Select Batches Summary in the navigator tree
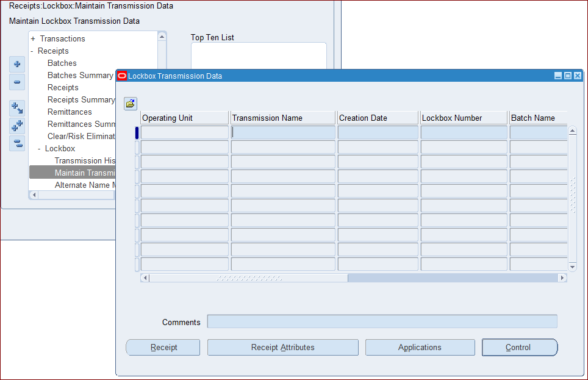 80,75
